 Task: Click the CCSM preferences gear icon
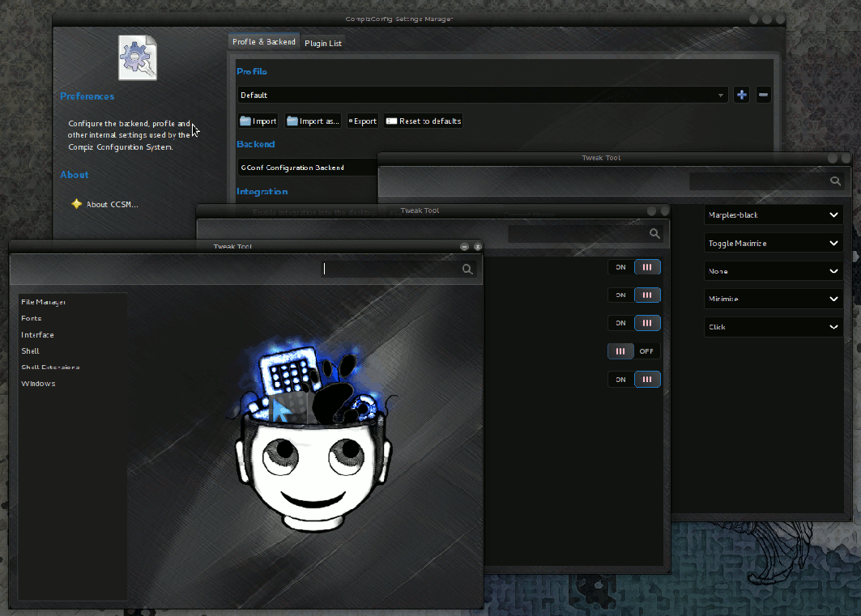(137, 57)
